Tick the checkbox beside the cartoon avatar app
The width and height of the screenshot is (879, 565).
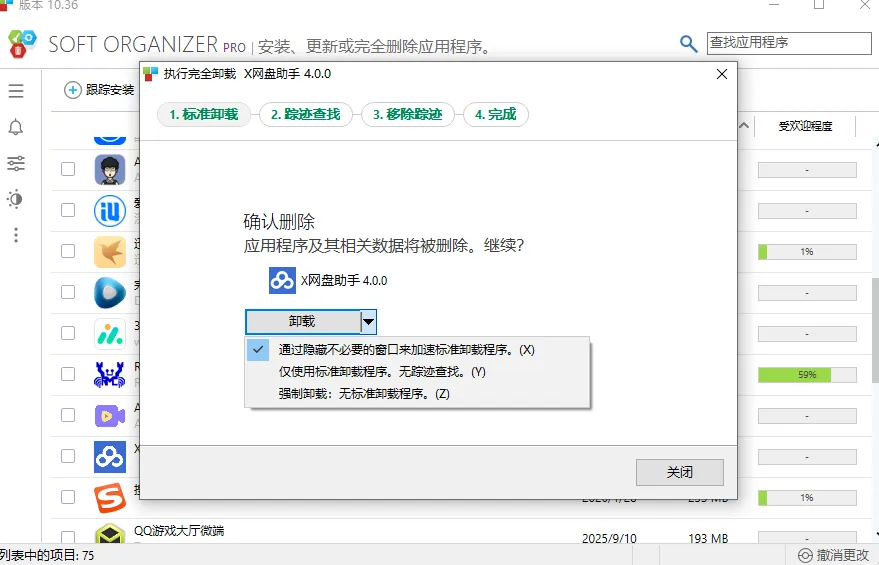(68, 169)
